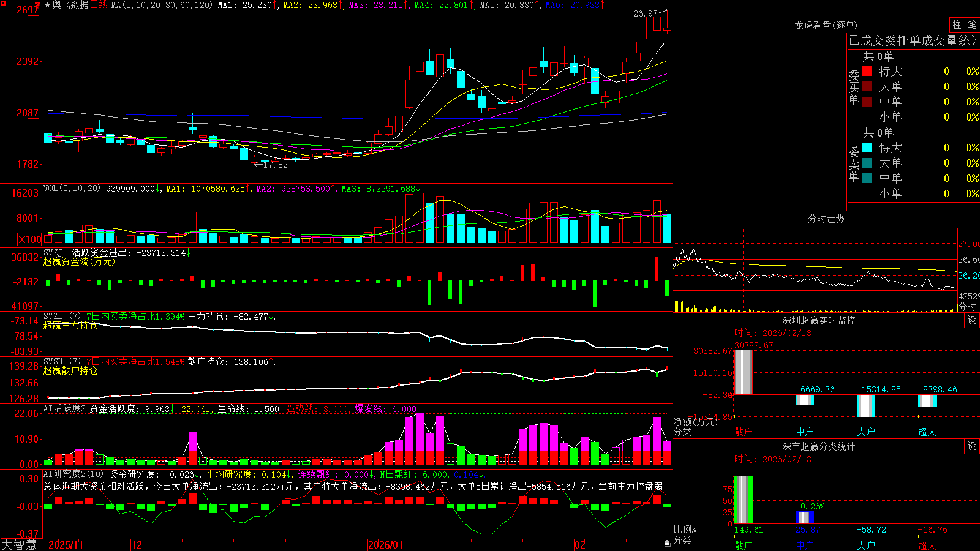
Task: Click the blue MA6: 20.933 value
Action: tap(575, 5)
